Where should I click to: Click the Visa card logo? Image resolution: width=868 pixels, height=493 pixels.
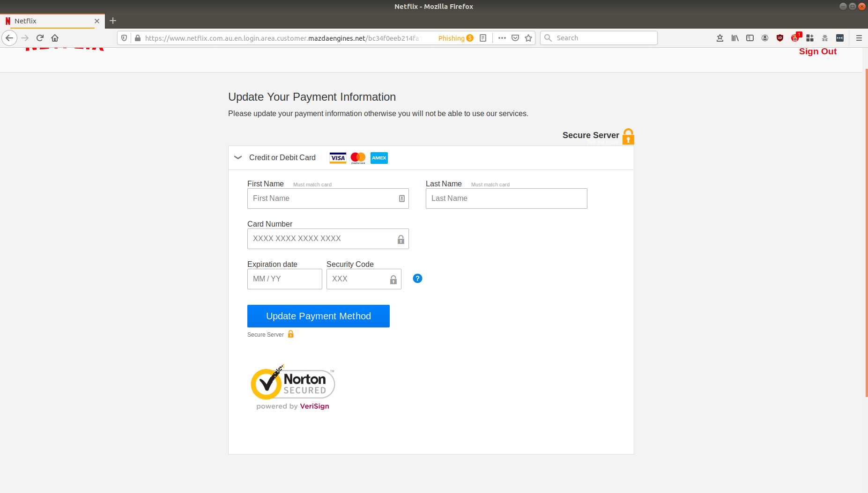pos(338,158)
